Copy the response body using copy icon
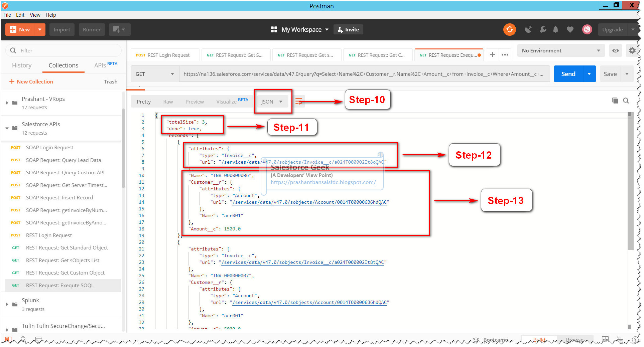644x347 pixels. (x=615, y=101)
